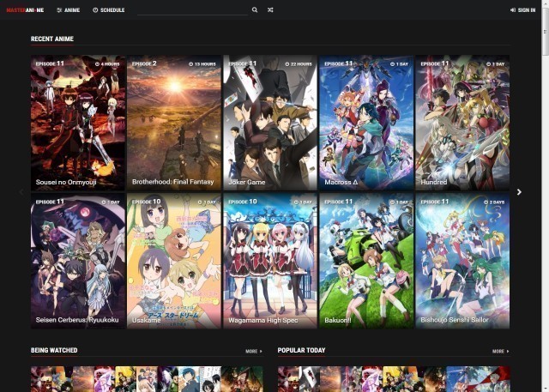Click first thumbnail in Popular Today row
Viewport: 549px width, 392px height.
[288, 379]
